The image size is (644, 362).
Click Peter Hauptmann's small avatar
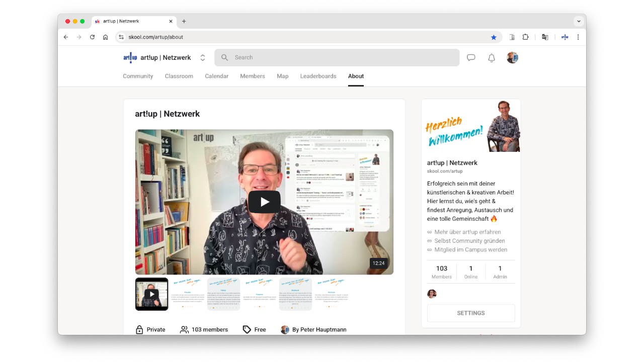tap(285, 330)
